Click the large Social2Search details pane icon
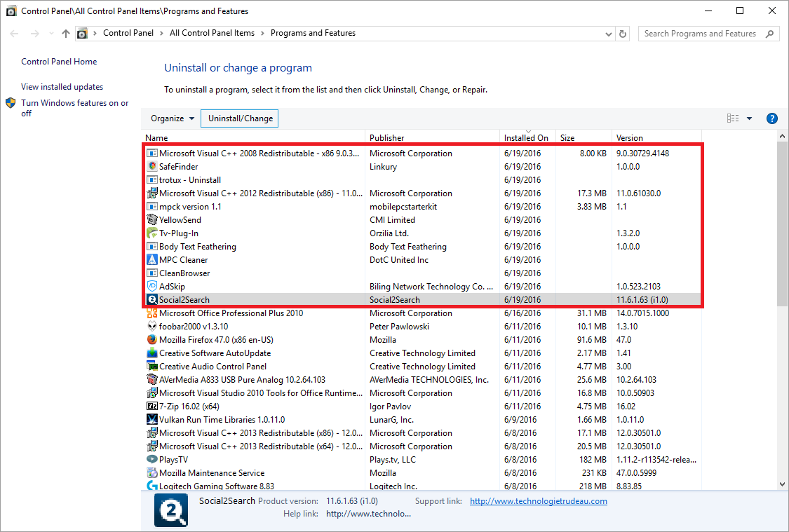 click(x=171, y=510)
